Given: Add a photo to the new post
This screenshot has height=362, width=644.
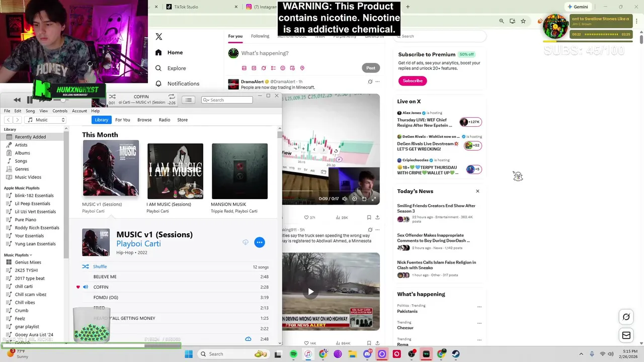Looking at the screenshot, I should pos(244,68).
